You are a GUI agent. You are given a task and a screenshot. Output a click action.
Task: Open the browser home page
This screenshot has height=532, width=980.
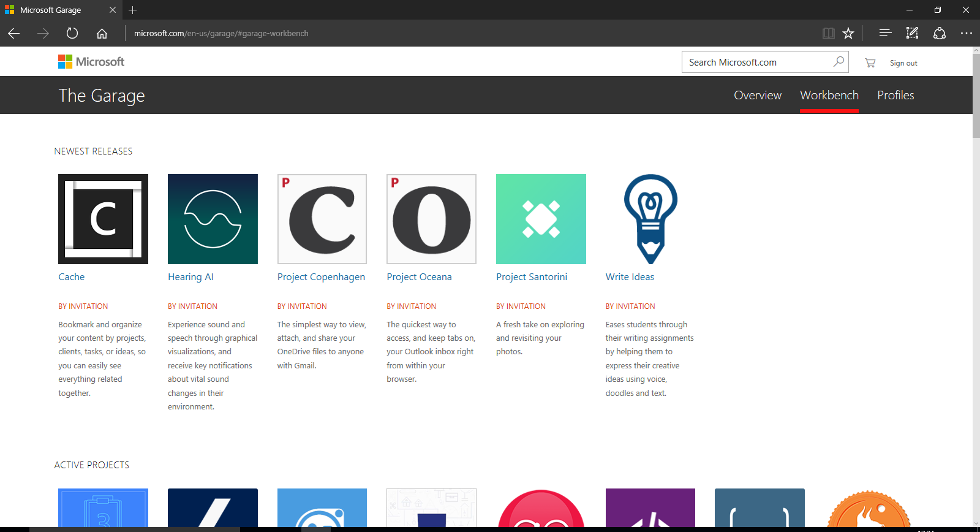(102, 33)
